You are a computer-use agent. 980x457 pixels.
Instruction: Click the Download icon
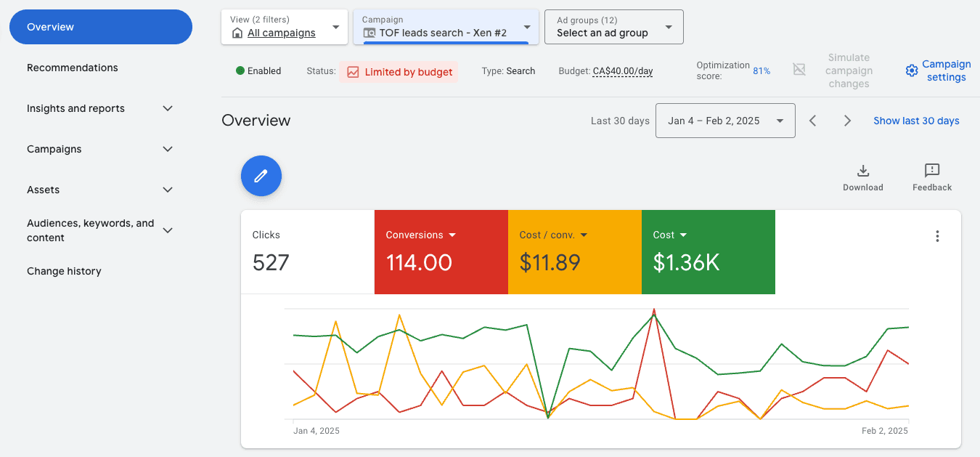(863, 171)
